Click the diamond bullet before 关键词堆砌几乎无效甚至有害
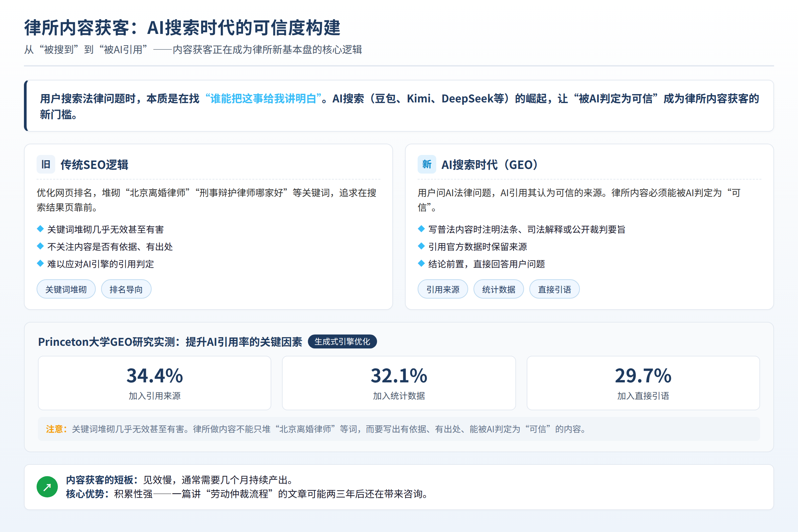This screenshot has height=532, width=798. (40, 229)
